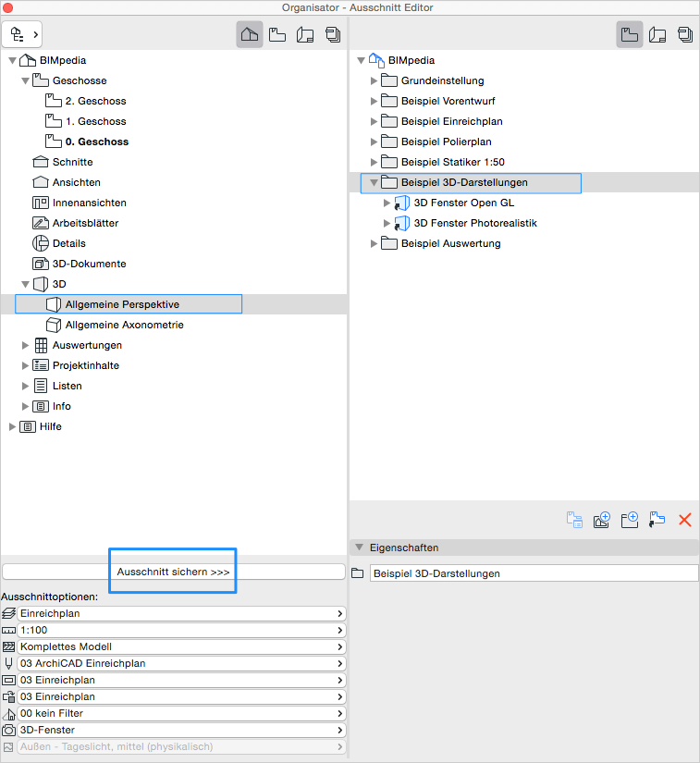This screenshot has height=763, width=700.
Task: Select 3D Fenster Photorealistik view
Action: coord(474,224)
